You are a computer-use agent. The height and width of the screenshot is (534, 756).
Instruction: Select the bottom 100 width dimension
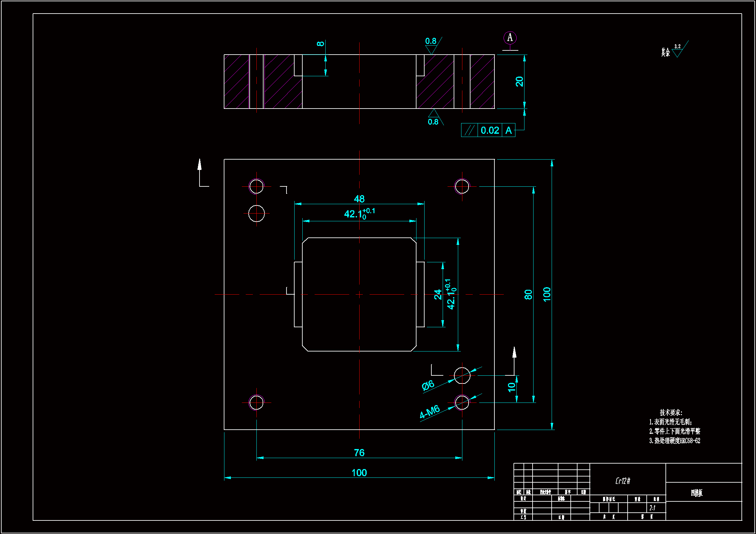click(x=359, y=473)
